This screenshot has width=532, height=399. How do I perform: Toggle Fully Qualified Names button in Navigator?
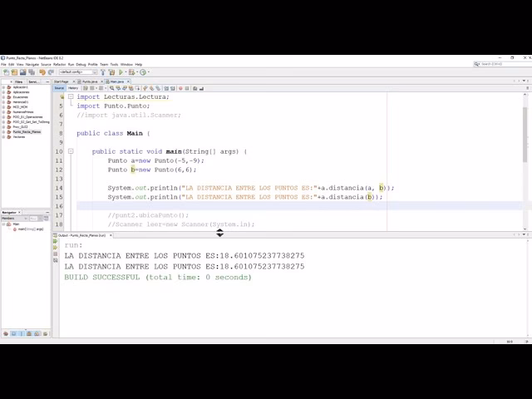click(45, 334)
